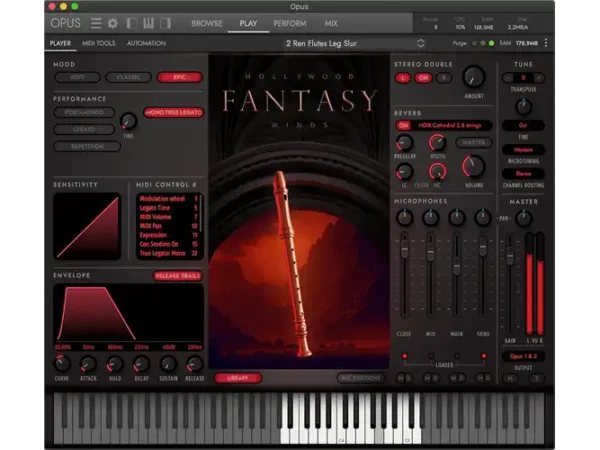The height and width of the screenshot is (450, 600).
Task: Open the Stereo channel routing dropdown
Action: [523, 174]
